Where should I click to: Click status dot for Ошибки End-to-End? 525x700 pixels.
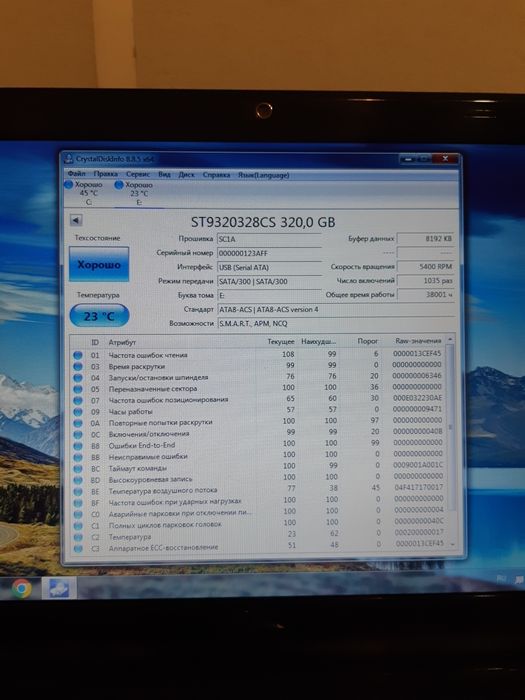(78, 446)
